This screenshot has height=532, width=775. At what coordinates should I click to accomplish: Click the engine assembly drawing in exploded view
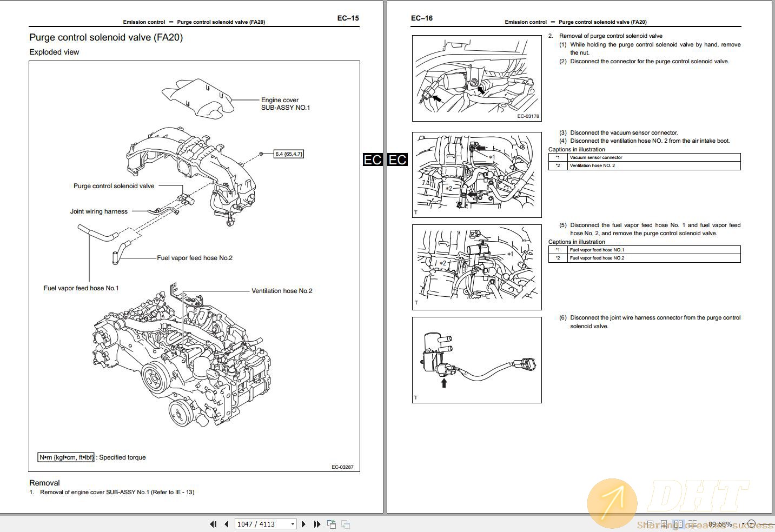click(182, 356)
